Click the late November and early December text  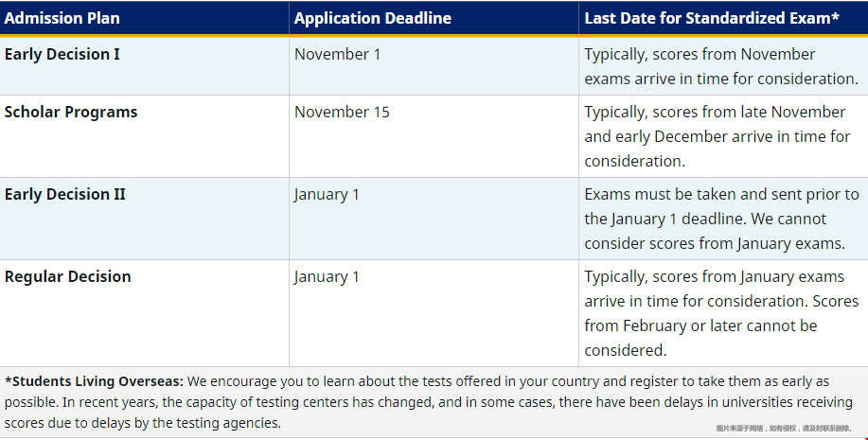pos(717,136)
